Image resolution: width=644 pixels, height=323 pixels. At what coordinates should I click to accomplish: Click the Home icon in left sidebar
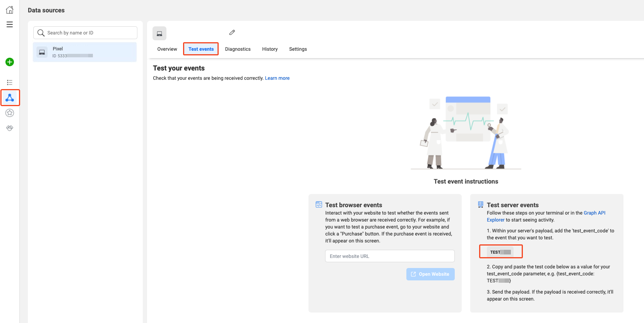[10, 10]
